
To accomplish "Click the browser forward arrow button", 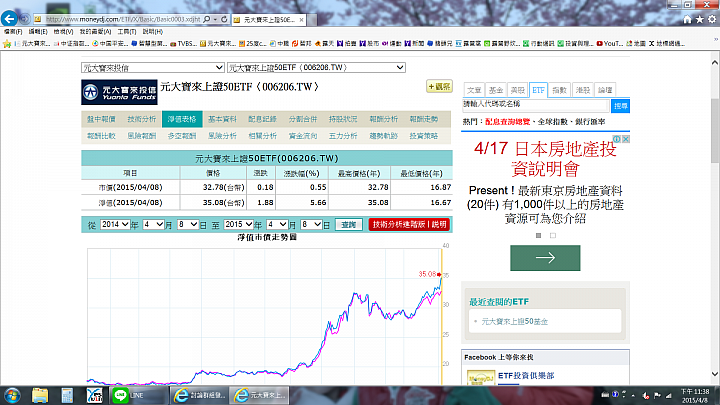I will tap(25, 19).
